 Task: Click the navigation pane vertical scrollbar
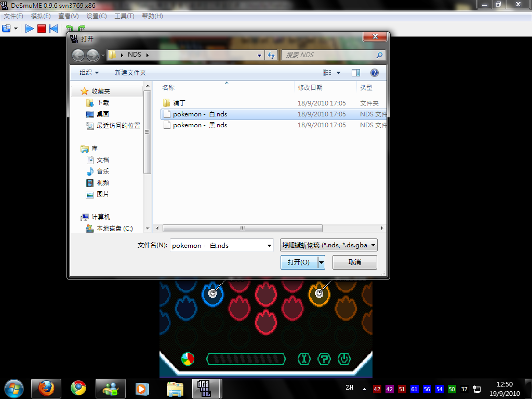pyautogui.click(x=147, y=132)
